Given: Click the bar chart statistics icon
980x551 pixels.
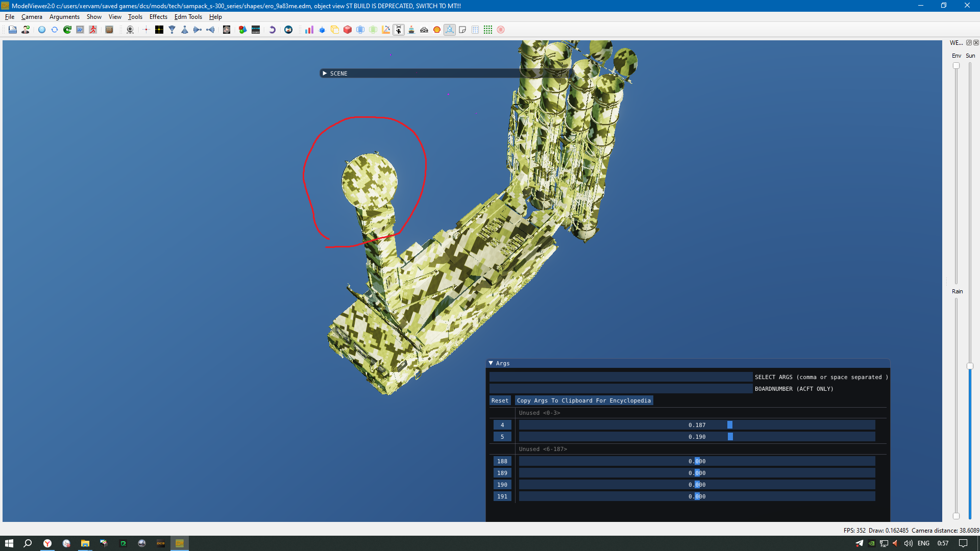Looking at the screenshot, I should (x=309, y=30).
